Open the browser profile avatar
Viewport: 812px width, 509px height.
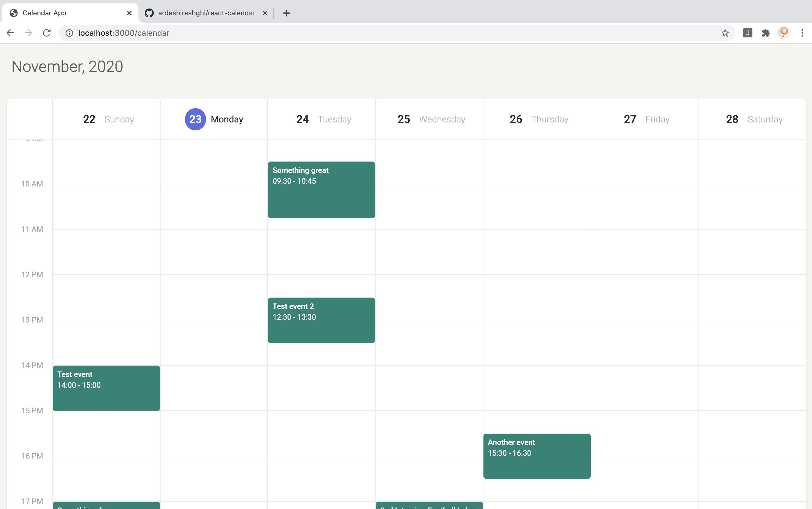pyautogui.click(x=784, y=33)
